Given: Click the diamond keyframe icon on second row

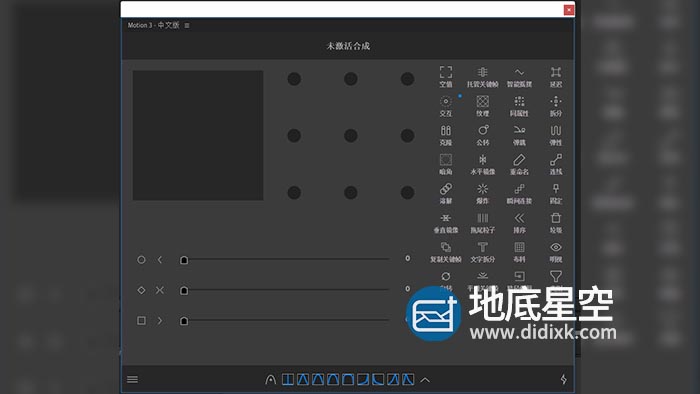Looking at the screenshot, I should (x=141, y=290).
